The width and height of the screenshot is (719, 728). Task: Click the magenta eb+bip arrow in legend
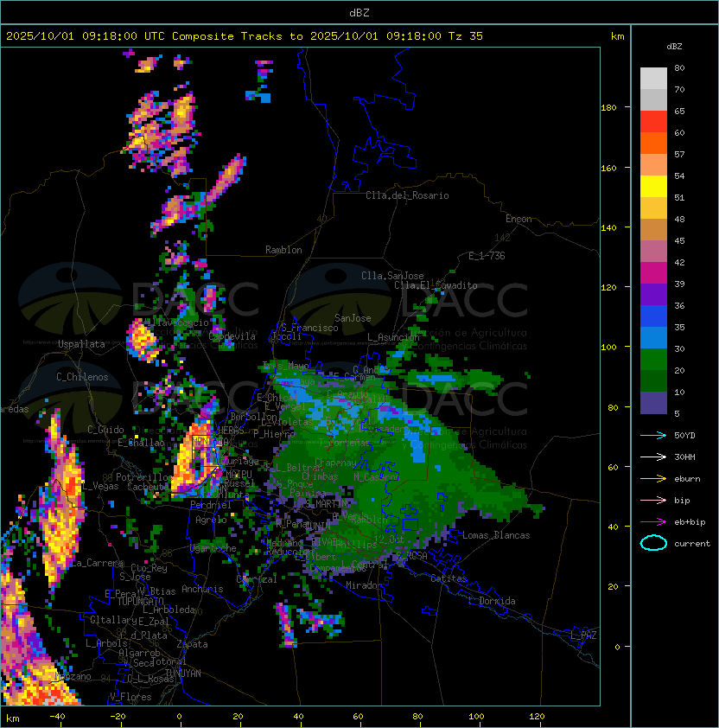point(653,522)
